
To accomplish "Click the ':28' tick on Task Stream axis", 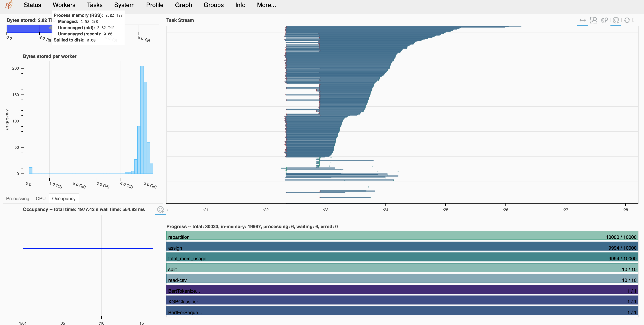I will click(625, 210).
